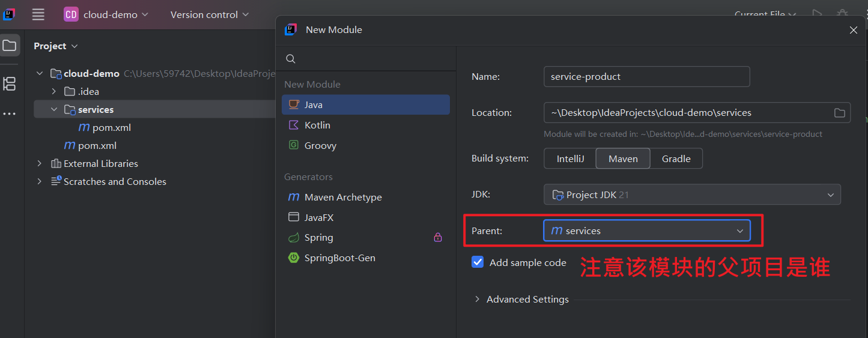
Task: Click the External Libraries icon
Action: 56,163
